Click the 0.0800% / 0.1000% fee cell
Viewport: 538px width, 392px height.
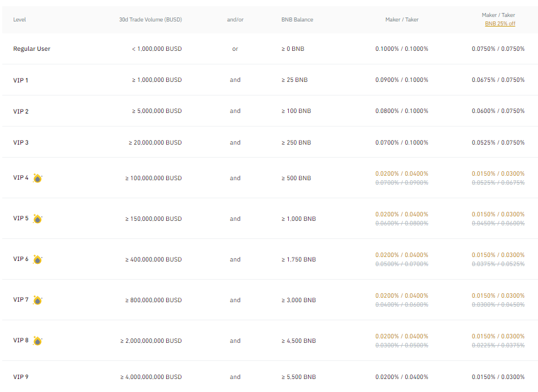tap(402, 111)
